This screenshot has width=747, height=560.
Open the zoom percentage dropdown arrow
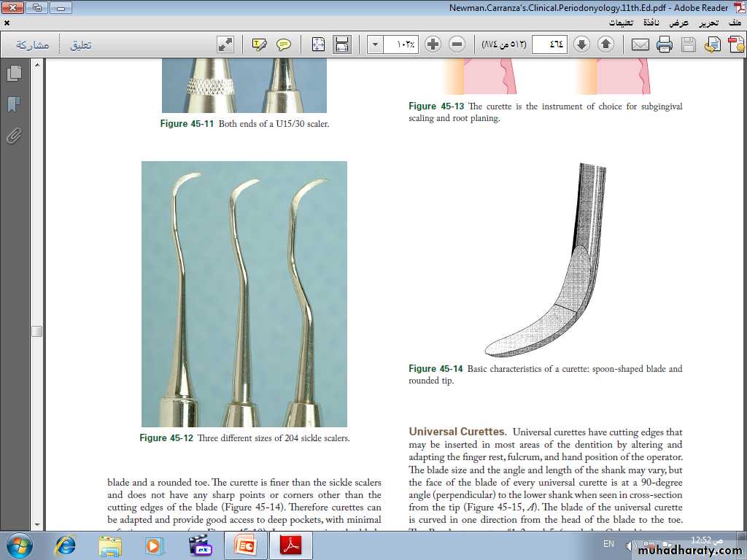[x=375, y=44]
